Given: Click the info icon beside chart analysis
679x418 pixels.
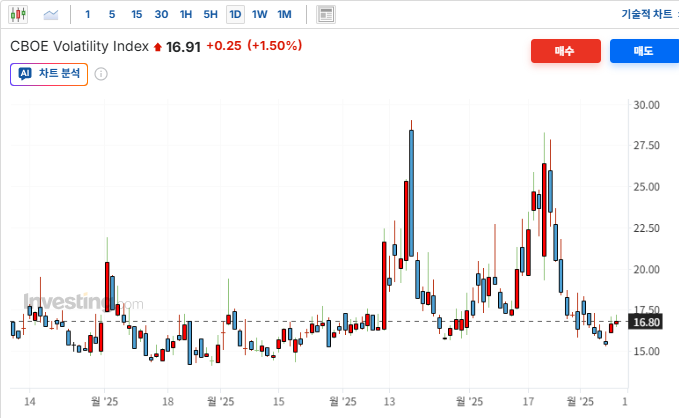Looking at the screenshot, I should (x=101, y=74).
